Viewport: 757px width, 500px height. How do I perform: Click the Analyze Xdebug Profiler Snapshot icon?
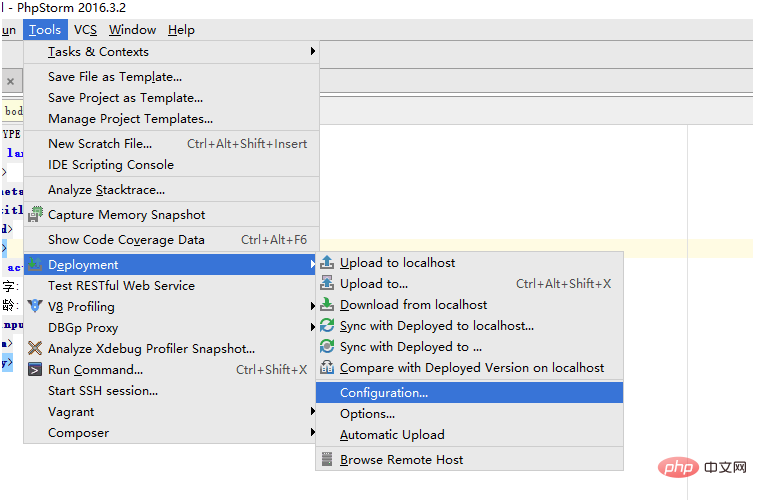[x=35, y=348]
